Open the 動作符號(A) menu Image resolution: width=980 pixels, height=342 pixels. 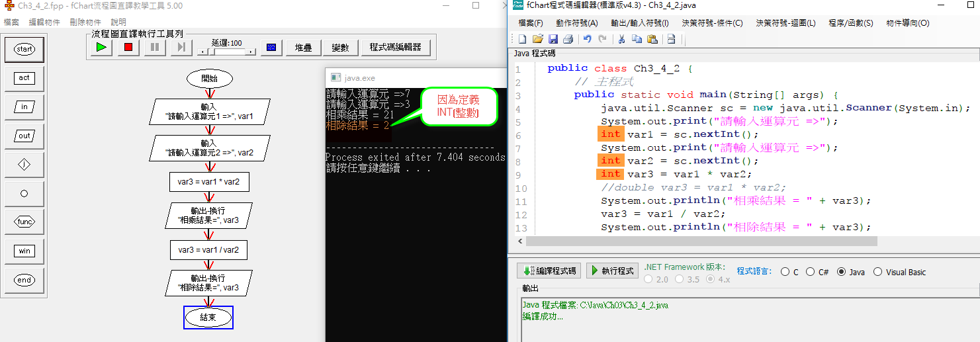(x=576, y=23)
